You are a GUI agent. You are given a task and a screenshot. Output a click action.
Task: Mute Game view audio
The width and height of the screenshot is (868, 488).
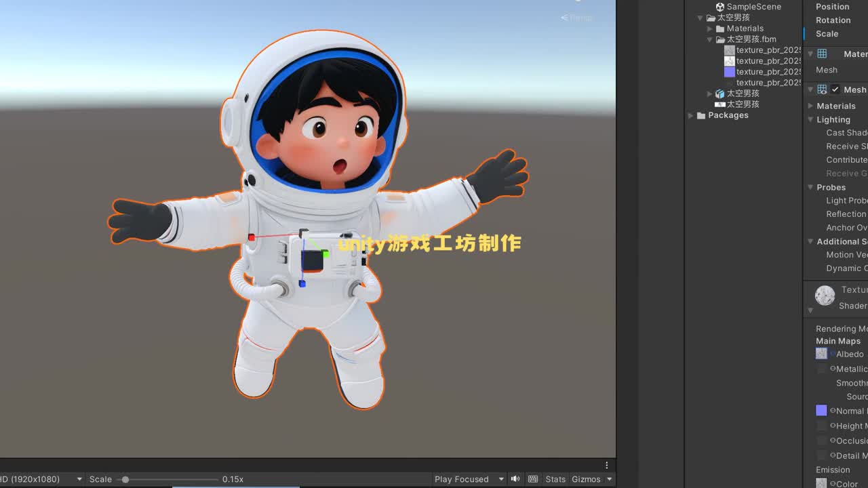tap(515, 479)
